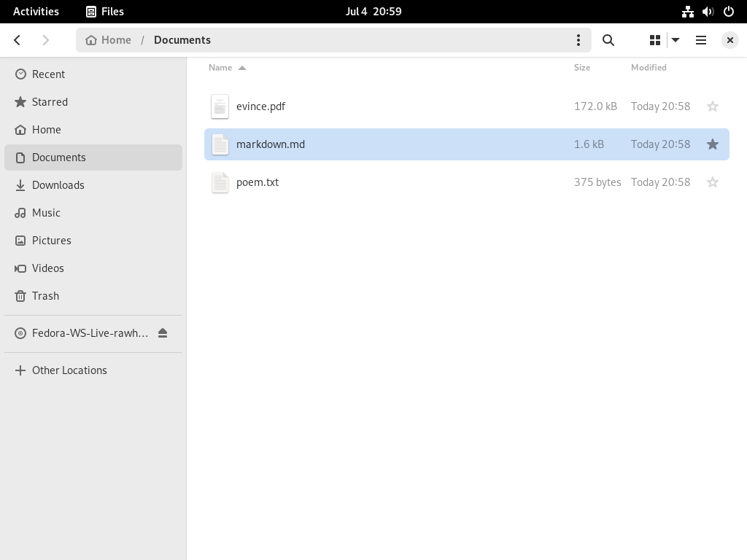Image resolution: width=747 pixels, height=560 pixels.
Task: Unstar the markdown.md file
Action: click(x=713, y=144)
